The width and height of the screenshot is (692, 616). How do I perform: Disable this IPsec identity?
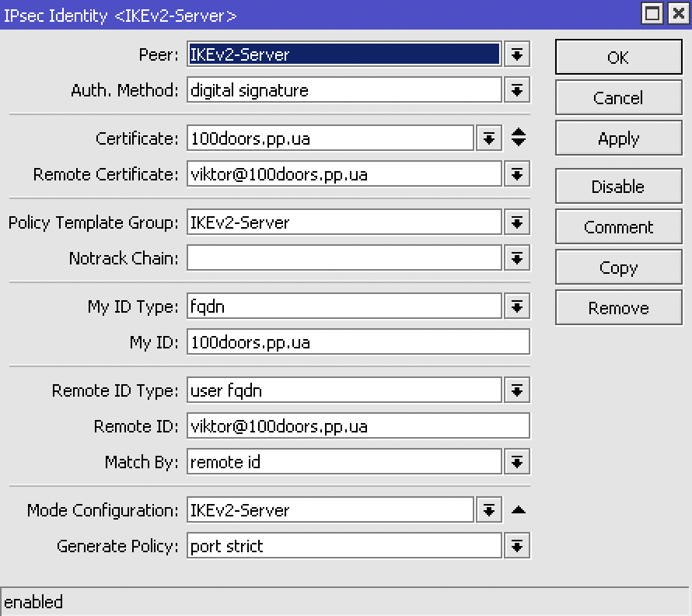(x=618, y=186)
